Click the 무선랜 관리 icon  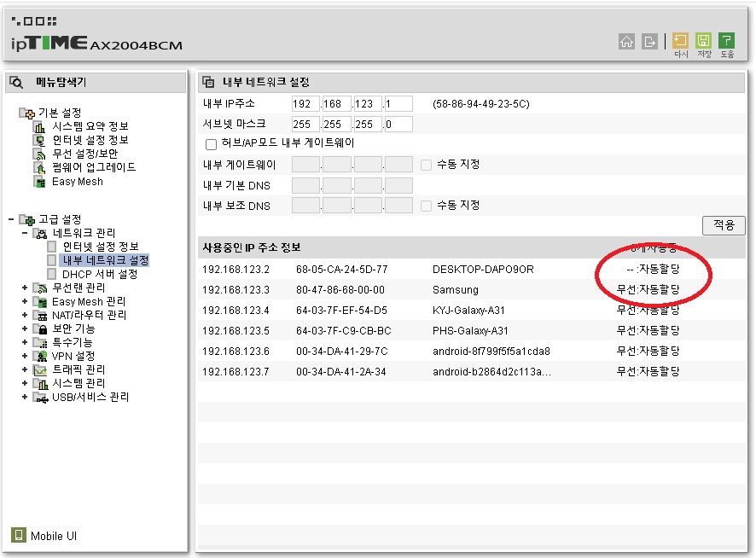point(40,288)
